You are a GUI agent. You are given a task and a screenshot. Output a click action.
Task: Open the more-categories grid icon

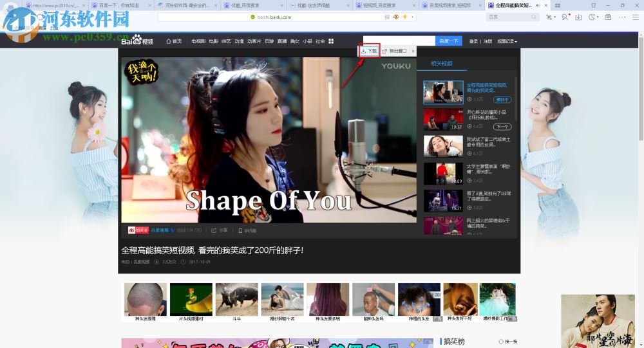(331, 41)
